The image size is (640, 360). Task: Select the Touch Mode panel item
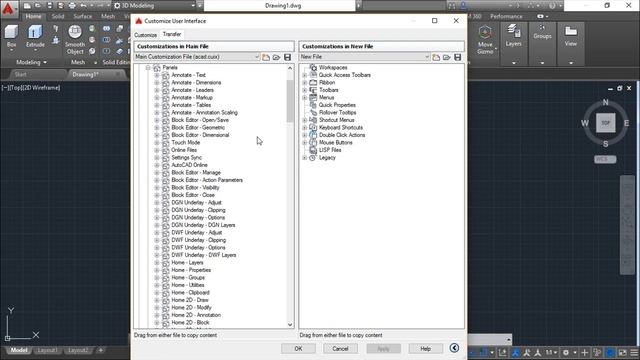[186, 142]
